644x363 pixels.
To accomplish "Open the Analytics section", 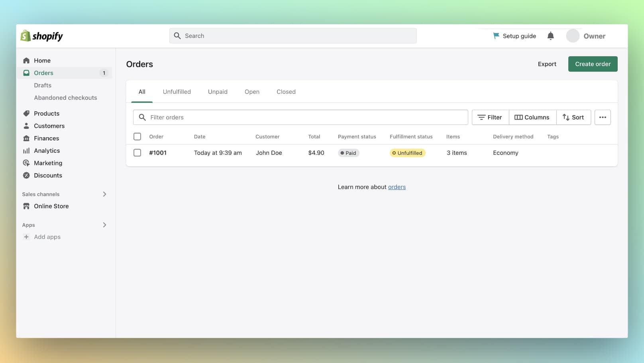I will click(46, 150).
